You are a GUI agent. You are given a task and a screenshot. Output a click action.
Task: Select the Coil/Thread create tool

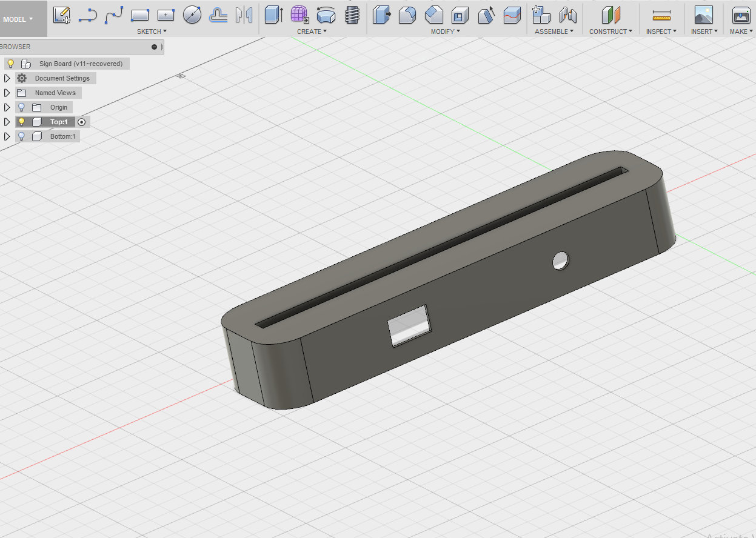pos(352,15)
